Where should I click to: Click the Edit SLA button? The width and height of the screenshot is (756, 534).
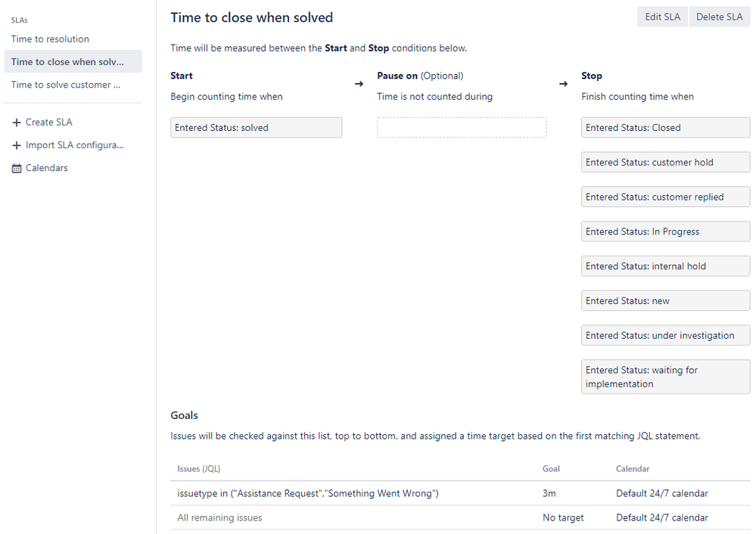pos(662,17)
